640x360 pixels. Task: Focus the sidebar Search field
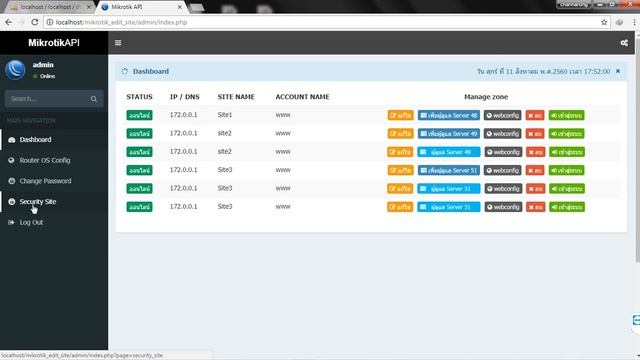coord(54,99)
